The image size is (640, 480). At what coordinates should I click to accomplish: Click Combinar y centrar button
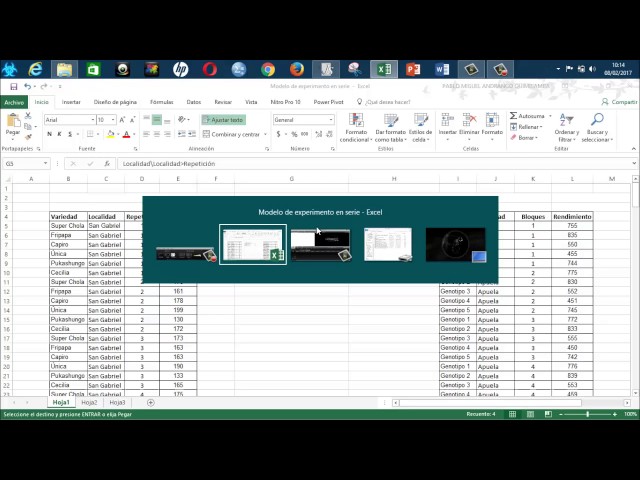click(231, 134)
